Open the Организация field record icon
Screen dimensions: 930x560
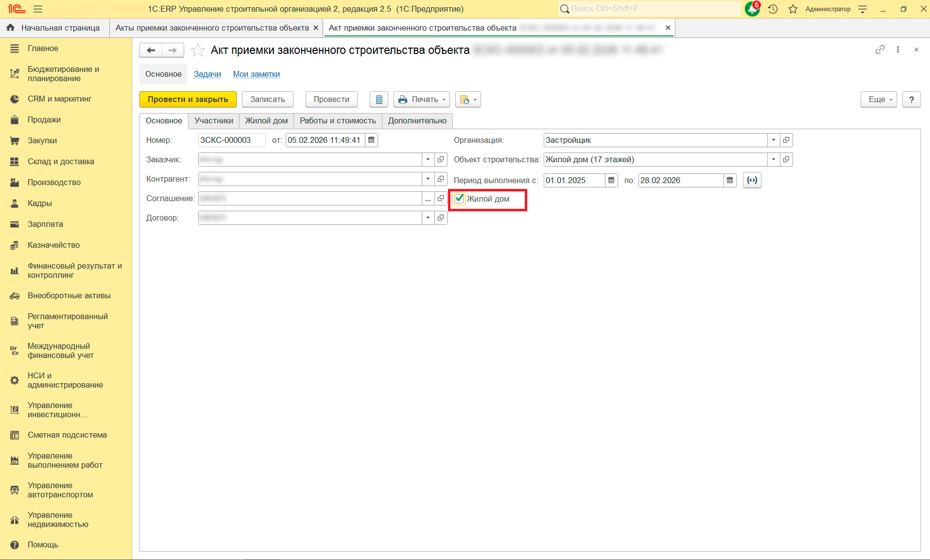(786, 140)
